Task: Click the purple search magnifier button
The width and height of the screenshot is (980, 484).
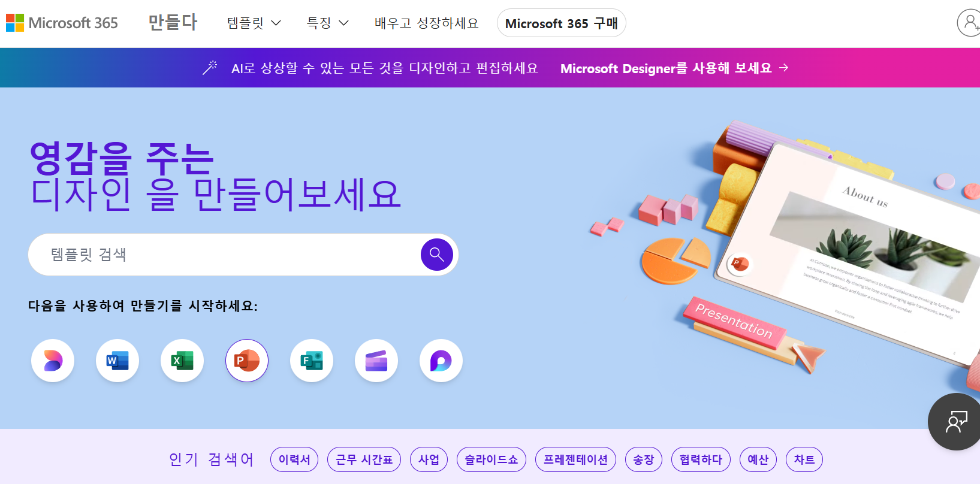Action: pyautogui.click(x=437, y=255)
